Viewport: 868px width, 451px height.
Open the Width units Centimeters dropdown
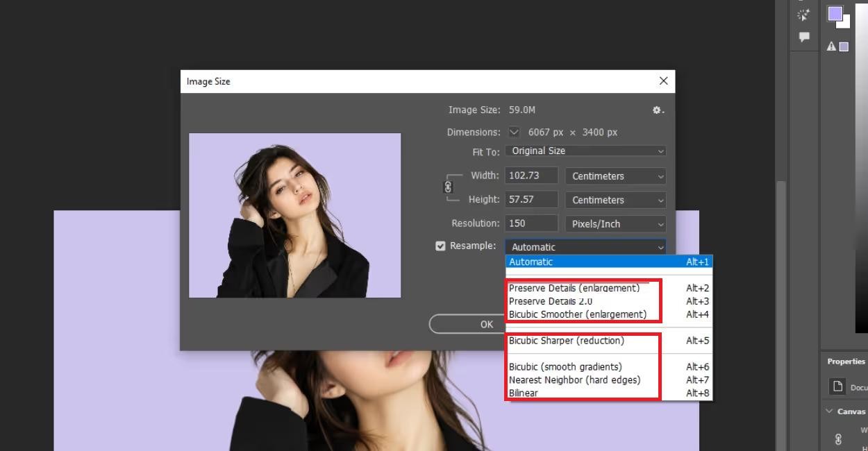tap(615, 176)
